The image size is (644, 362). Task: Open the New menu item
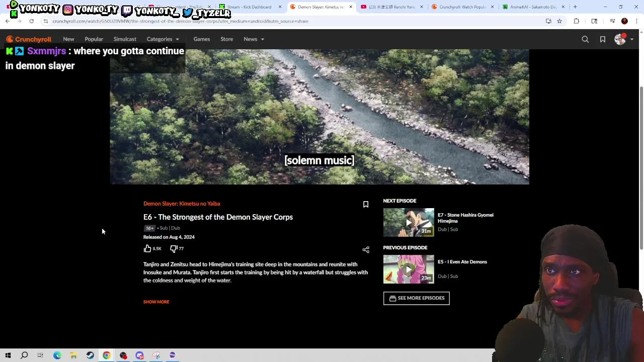pos(68,39)
